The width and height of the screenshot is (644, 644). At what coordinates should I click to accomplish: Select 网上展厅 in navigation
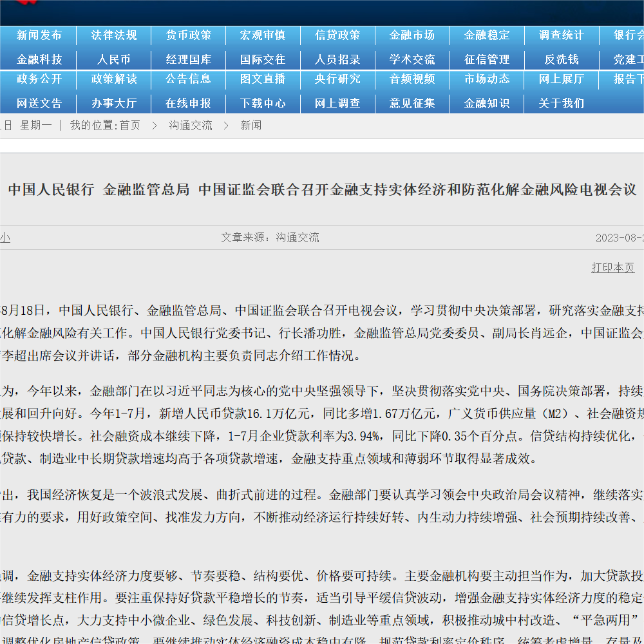point(562,79)
